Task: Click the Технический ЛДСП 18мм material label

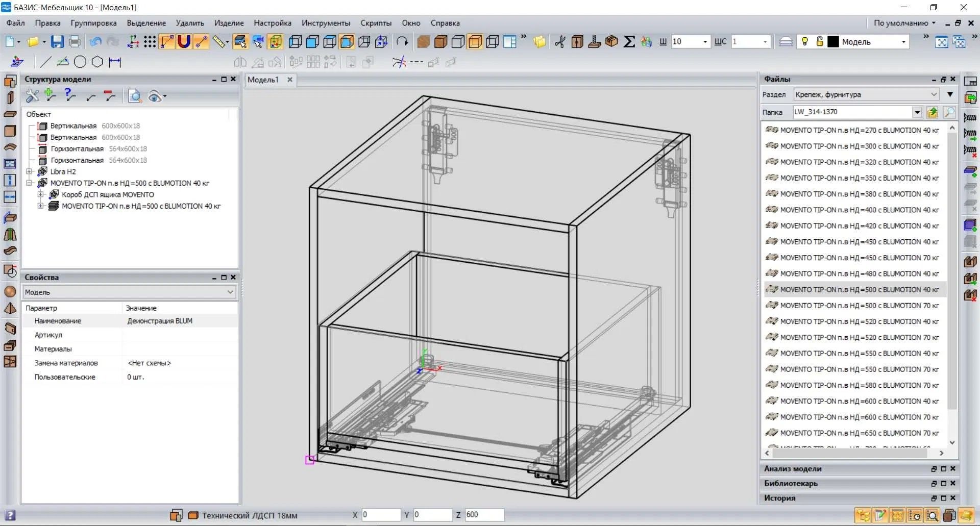Action: [249, 515]
